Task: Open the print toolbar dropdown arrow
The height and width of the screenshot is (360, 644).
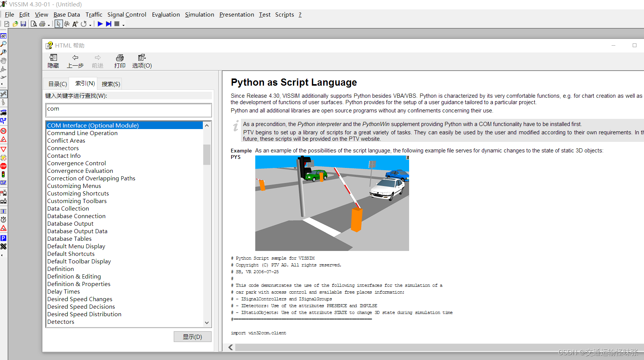Action: pyautogui.click(x=49, y=25)
